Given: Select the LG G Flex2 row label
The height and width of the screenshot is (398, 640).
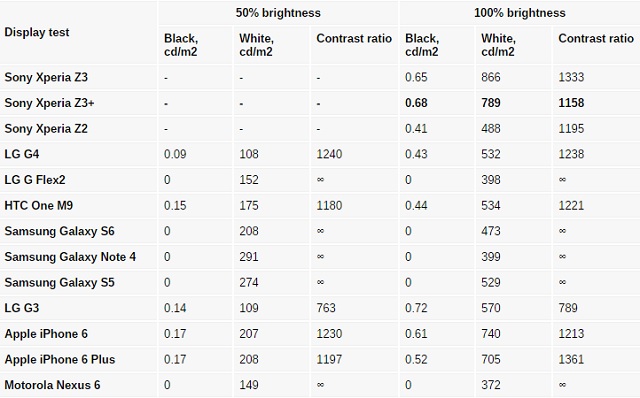Looking at the screenshot, I should pyautogui.click(x=35, y=180).
